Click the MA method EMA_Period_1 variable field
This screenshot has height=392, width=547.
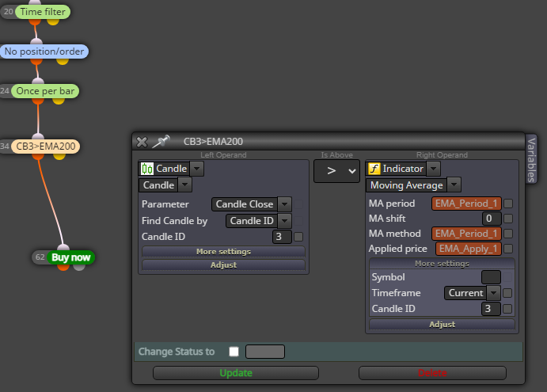466,234
